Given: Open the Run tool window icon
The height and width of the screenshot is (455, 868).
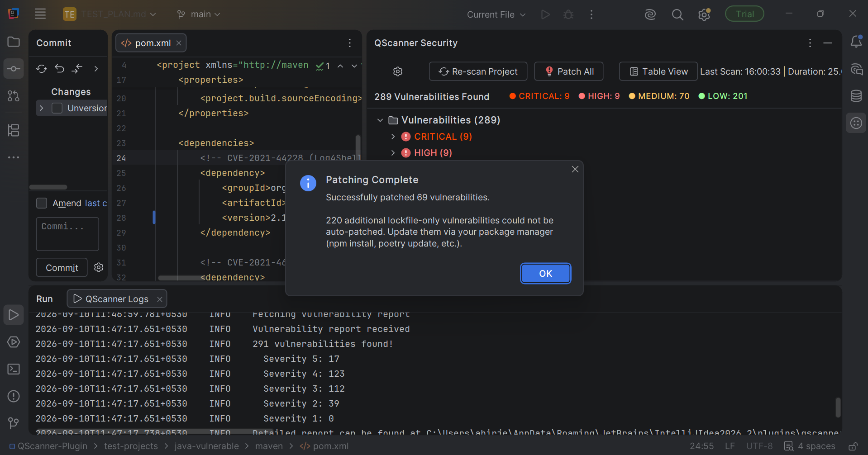Looking at the screenshot, I should click(x=14, y=315).
